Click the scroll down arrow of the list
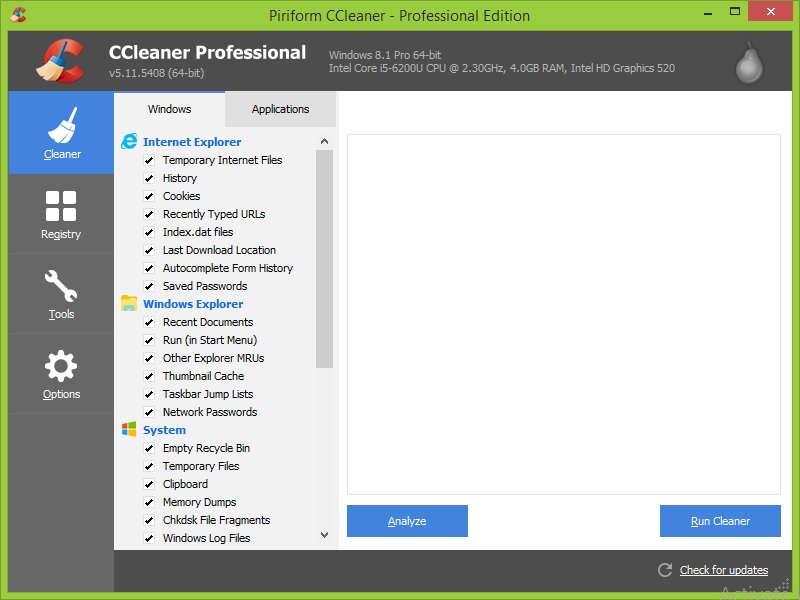This screenshot has width=800, height=600. [x=324, y=535]
